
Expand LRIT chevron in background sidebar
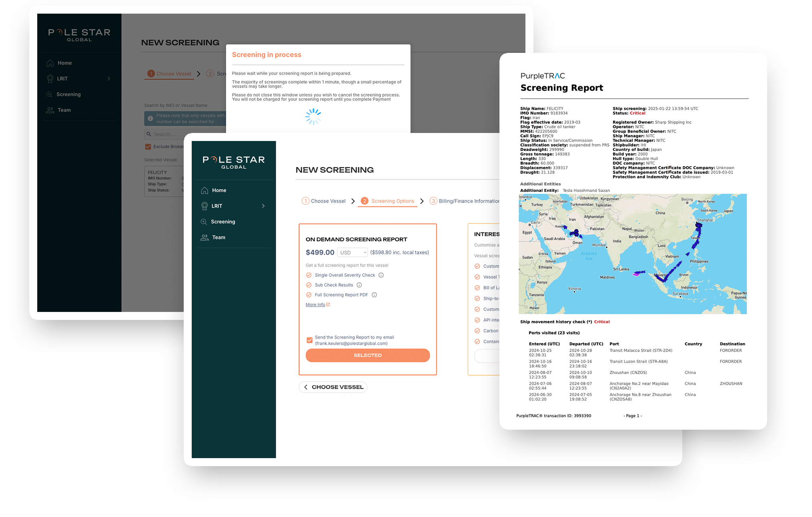(109, 78)
